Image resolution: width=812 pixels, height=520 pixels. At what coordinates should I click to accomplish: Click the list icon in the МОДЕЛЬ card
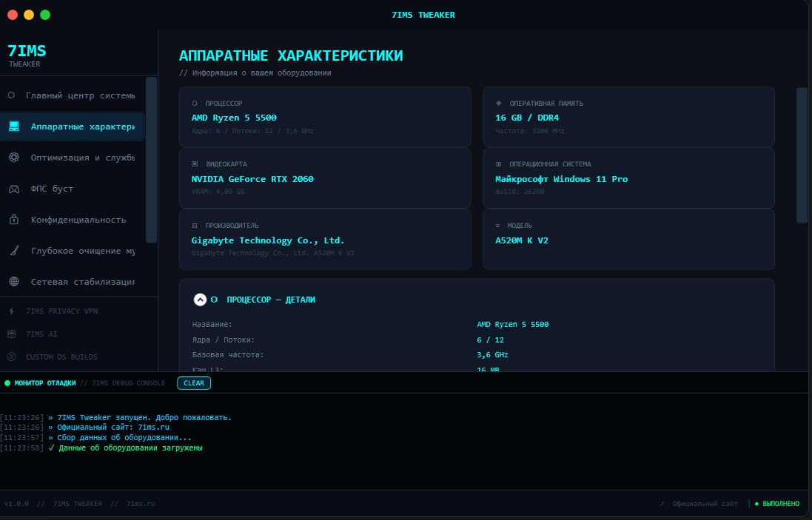point(498,226)
